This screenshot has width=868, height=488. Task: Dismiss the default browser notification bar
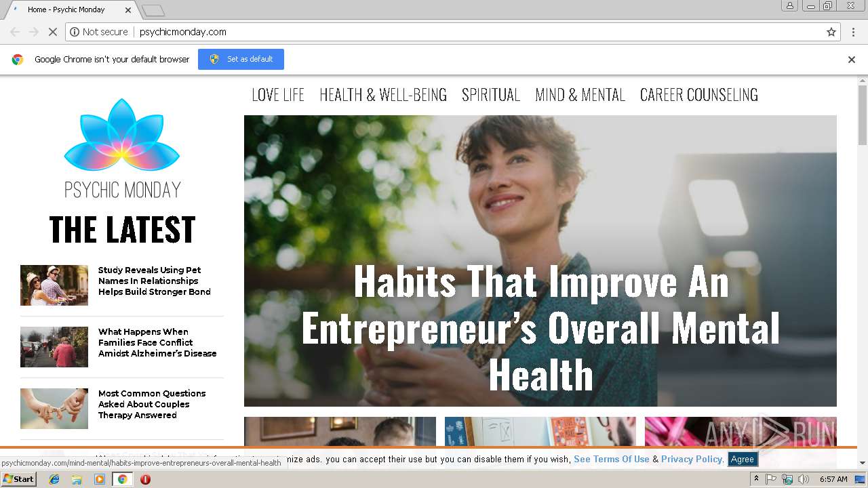(852, 60)
